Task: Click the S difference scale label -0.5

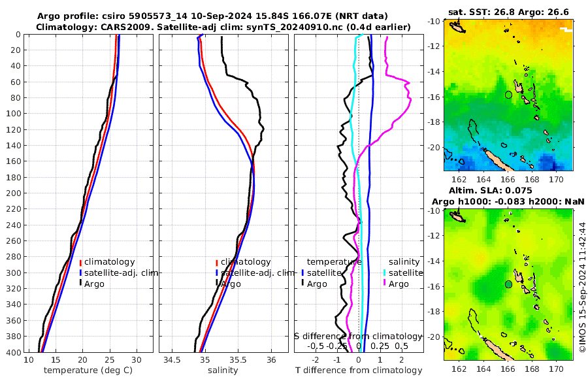Action: point(316,346)
